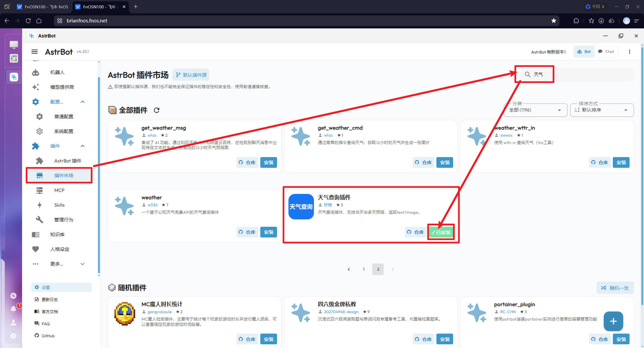644x348 pixels.
Task: Open the 分类 category dropdown
Action: tap(535, 110)
